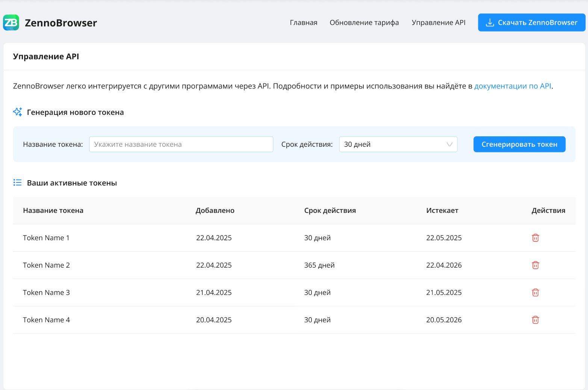The height and width of the screenshot is (390, 588).
Task: Go to Обновление тарифа page
Action: (364, 23)
